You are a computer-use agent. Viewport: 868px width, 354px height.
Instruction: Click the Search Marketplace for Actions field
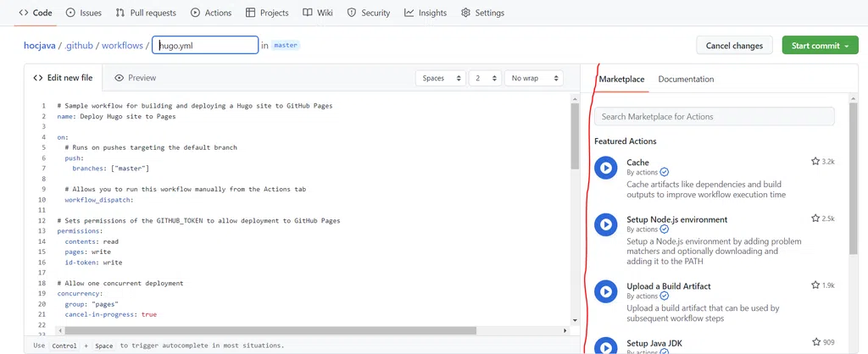[x=714, y=117]
